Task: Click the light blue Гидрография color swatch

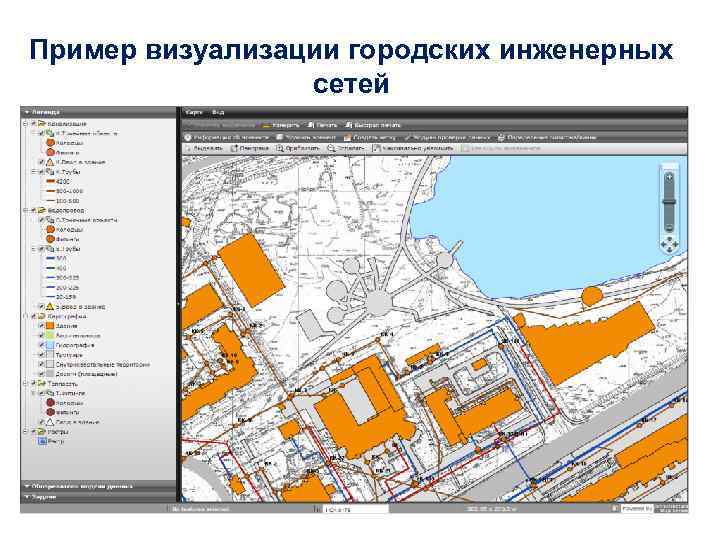Action: pyautogui.click(x=51, y=345)
